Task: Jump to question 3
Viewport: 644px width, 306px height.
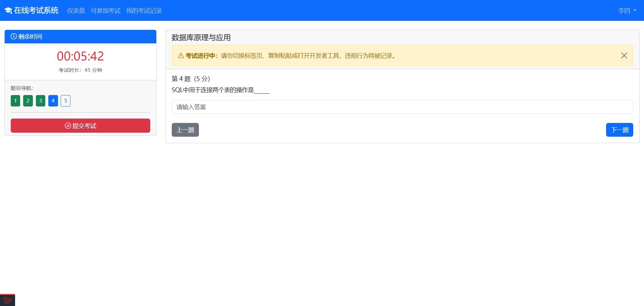Action: click(41, 101)
